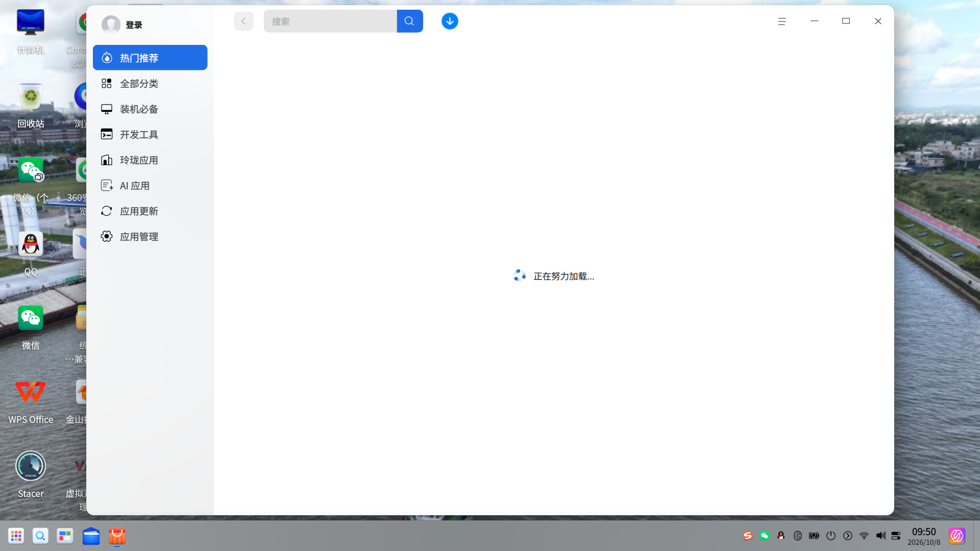Open 玲珑应用 in the sidebar
Viewport: 980px width, 551px height.
point(150,160)
